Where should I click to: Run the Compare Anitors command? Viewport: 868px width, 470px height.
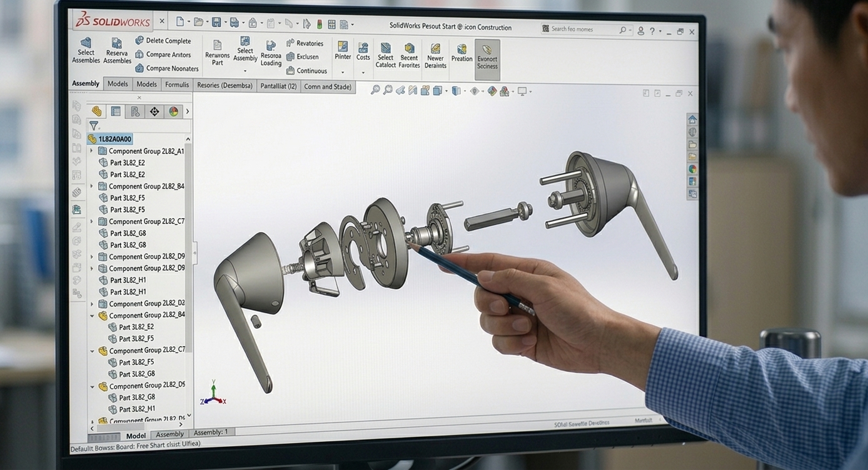[x=163, y=54]
